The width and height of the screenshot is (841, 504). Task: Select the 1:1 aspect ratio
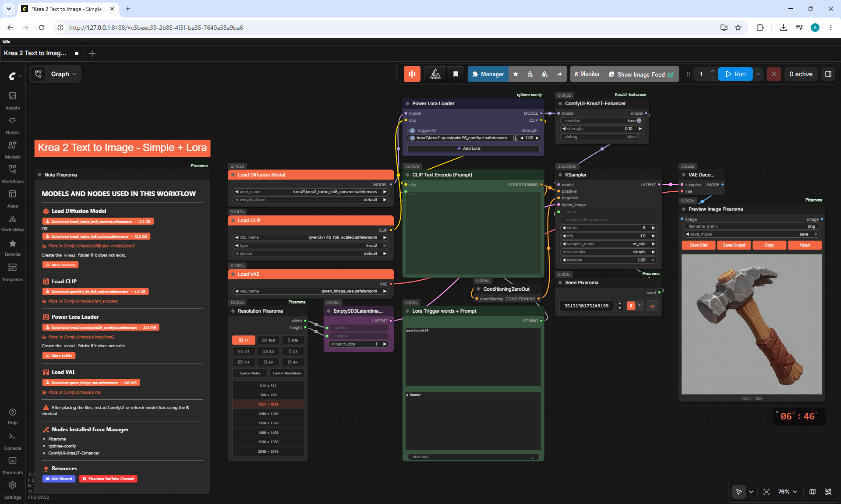[x=244, y=340]
